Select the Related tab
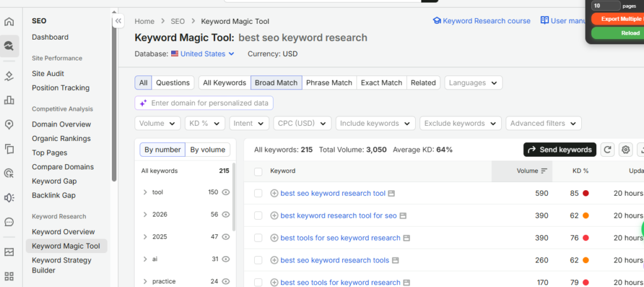 click(x=423, y=82)
